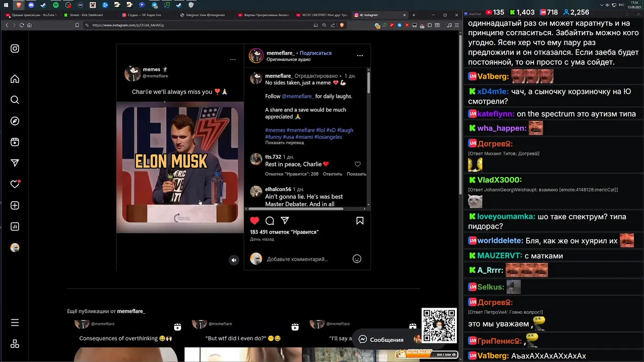This screenshot has width=644, height=362.
Task: Click the @memeflare_ mention in caption
Action: (x=297, y=96)
